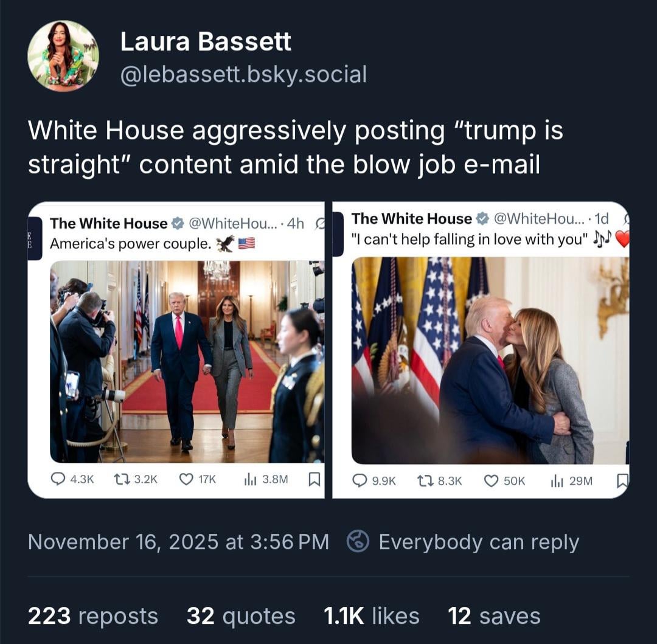View the 32 quotes list
This screenshot has height=644, width=657.
click(x=241, y=616)
